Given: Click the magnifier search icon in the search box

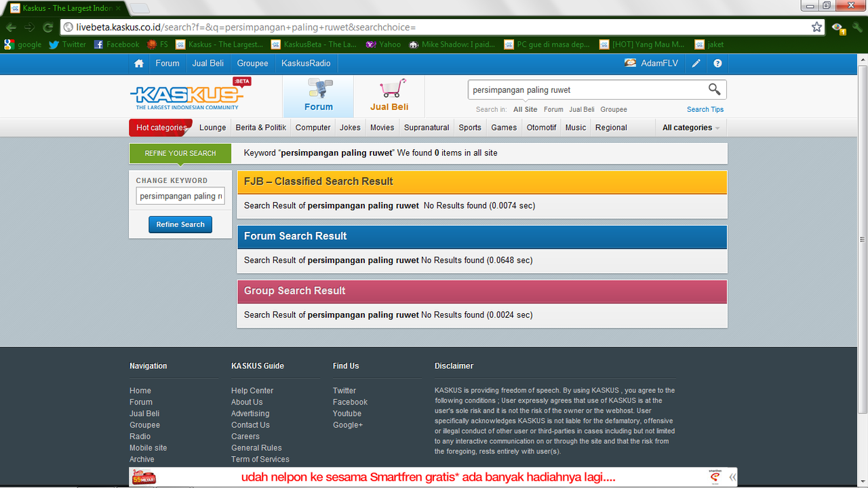Looking at the screenshot, I should [714, 89].
